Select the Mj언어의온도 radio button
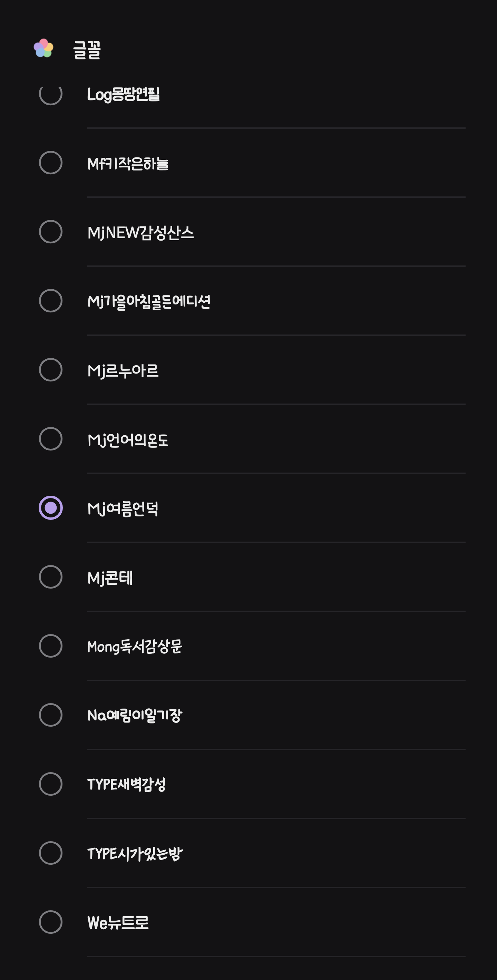 coord(51,439)
